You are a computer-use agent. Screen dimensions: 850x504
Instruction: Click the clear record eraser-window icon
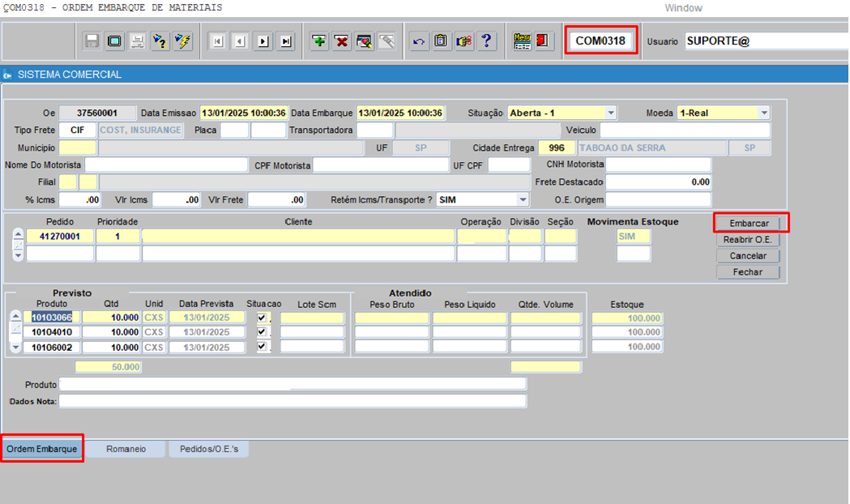[x=365, y=41]
